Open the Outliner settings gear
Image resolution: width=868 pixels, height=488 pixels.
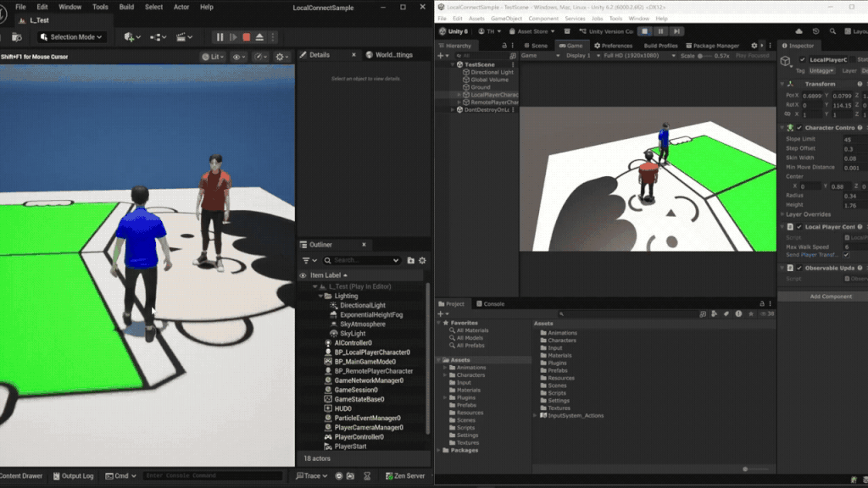[422, 260]
